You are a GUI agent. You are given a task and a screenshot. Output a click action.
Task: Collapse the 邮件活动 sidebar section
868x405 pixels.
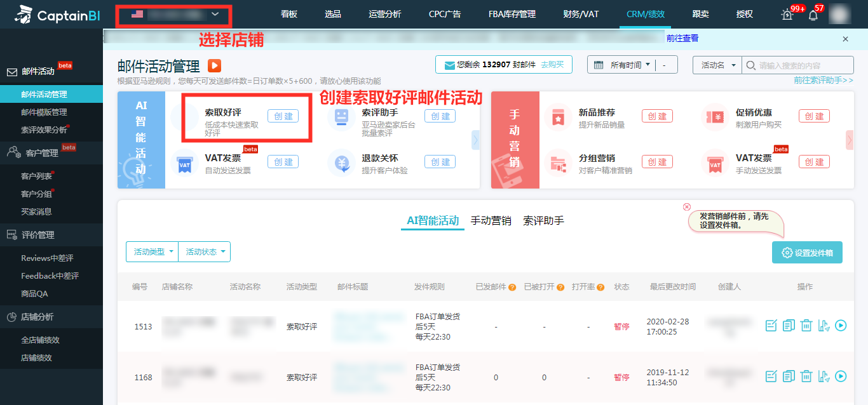51,71
